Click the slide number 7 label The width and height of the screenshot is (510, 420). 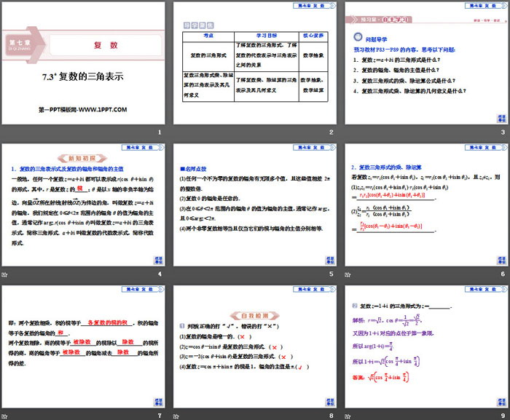160,416
